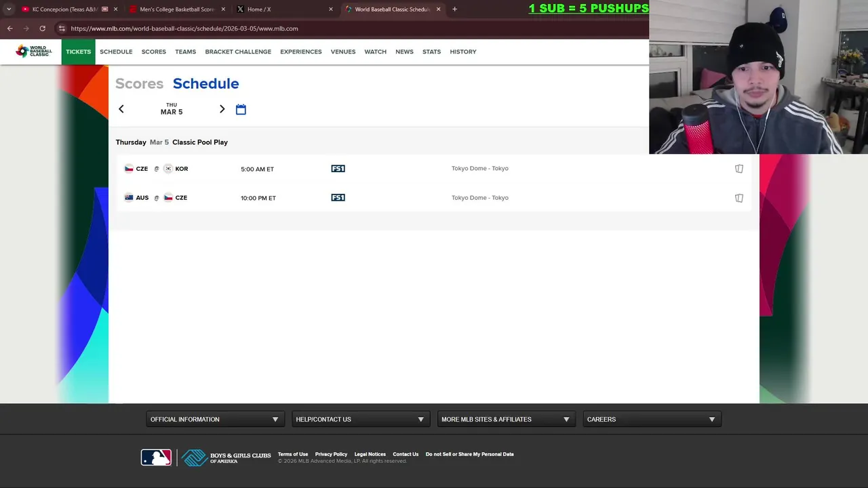Click 10:00 PM ET game time
This screenshot has height=488, width=868.
coord(258,198)
